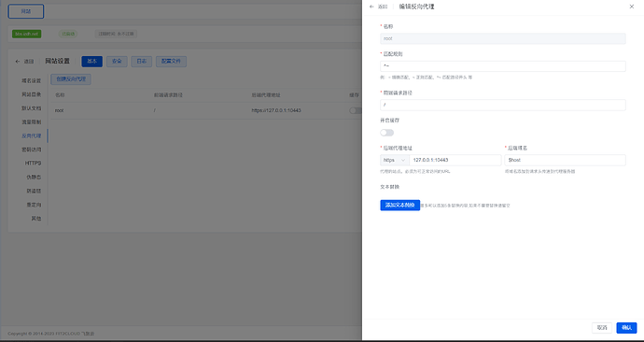Click the 取消 button

(602, 328)
